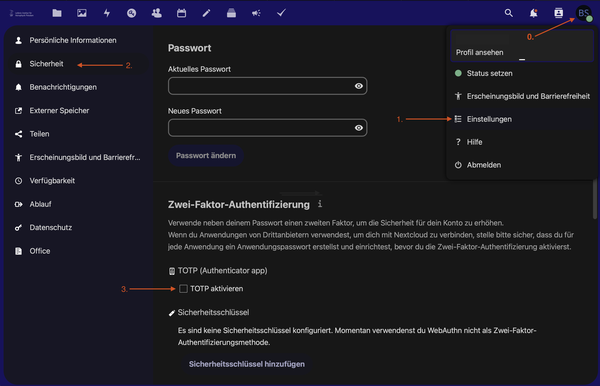Open the Notes pencil icon

pos(206,13)
